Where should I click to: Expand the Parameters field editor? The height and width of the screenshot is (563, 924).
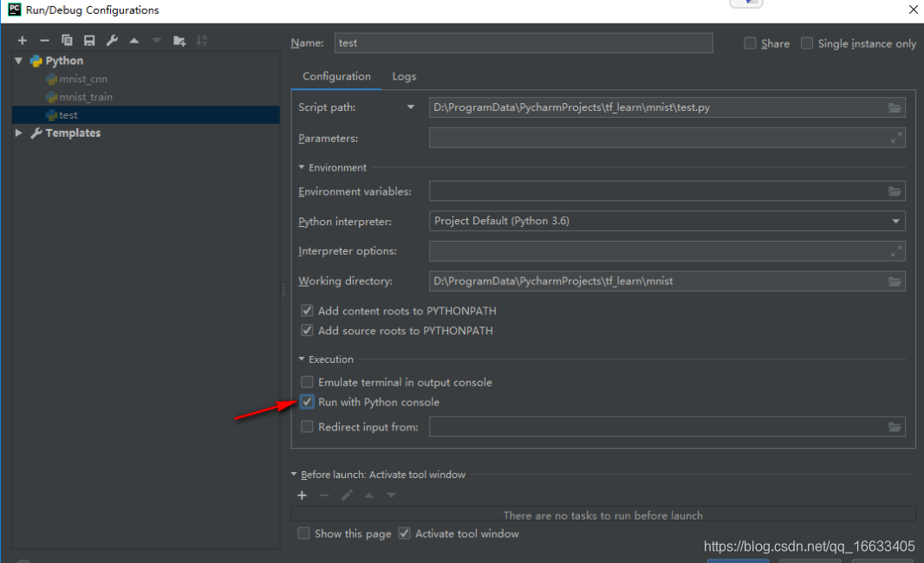895,138
